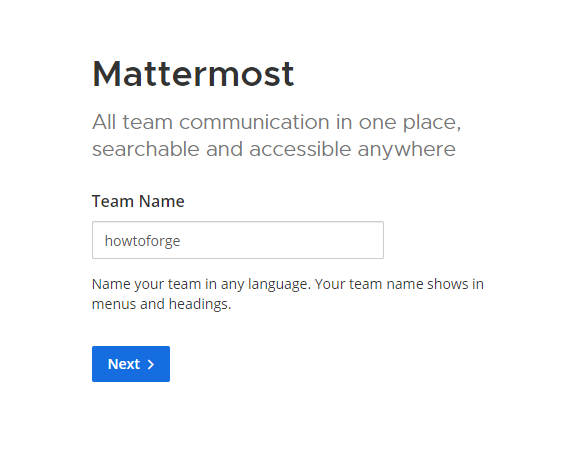Click the word "Name" in the Team Name label
This screenshot has width=577, height=455.
point(162,201)
